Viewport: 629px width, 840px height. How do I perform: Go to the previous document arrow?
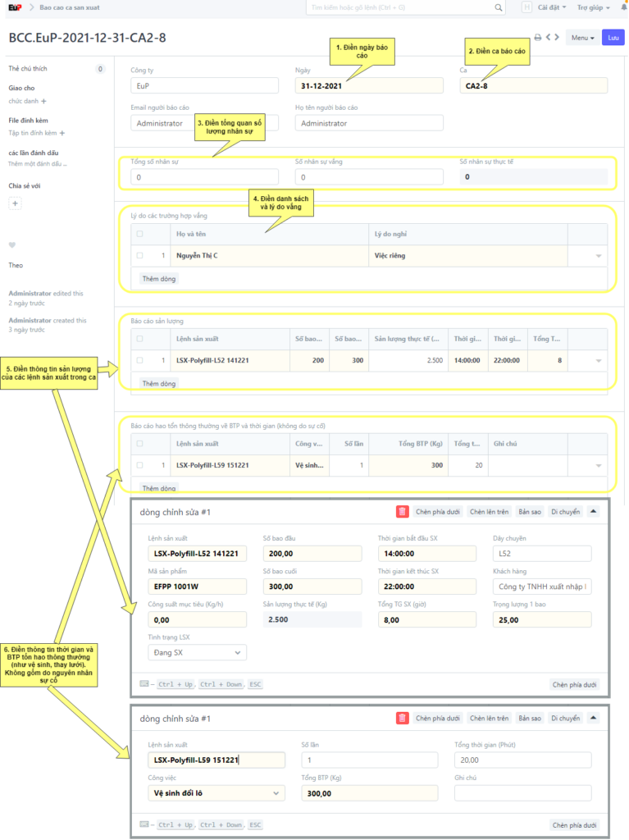549,38
